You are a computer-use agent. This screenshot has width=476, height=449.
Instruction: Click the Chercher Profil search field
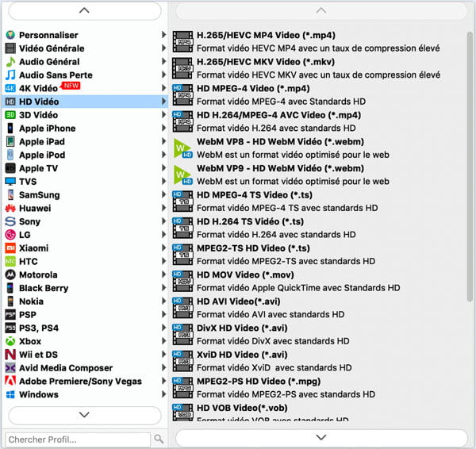tap(77, 439)
